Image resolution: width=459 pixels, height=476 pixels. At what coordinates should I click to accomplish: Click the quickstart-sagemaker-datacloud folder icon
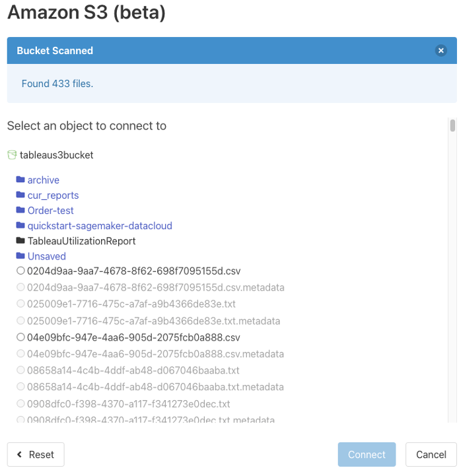tap(20, 225)
